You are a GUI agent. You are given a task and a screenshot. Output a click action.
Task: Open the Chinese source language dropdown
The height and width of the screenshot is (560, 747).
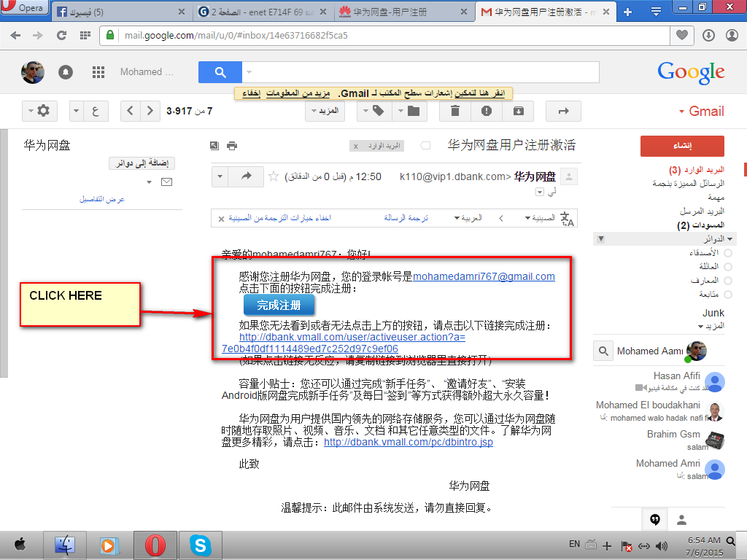click(x=540, y=218)
